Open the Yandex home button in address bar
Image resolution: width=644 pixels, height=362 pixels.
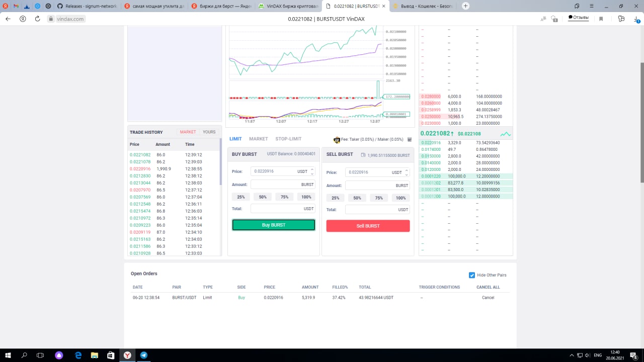(x=23, y=19)
